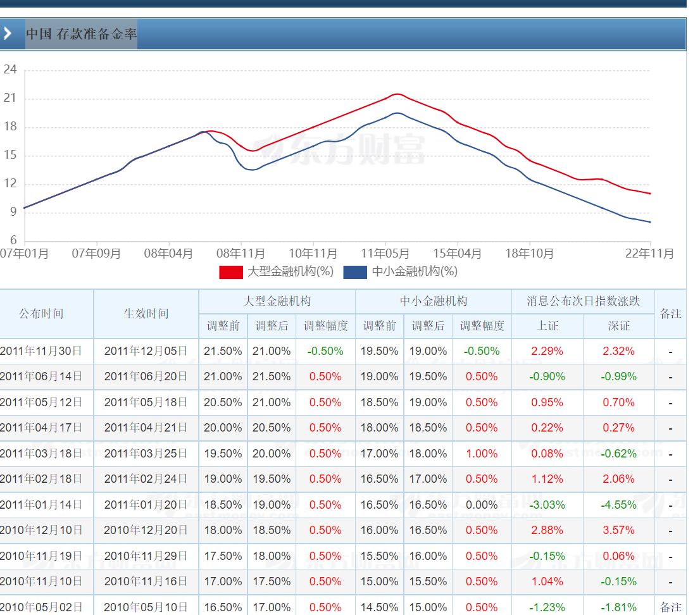Toggle the red 大型金融机构(%) legend swatch
This screenshot has height=615, width=700.
(231, 272)
